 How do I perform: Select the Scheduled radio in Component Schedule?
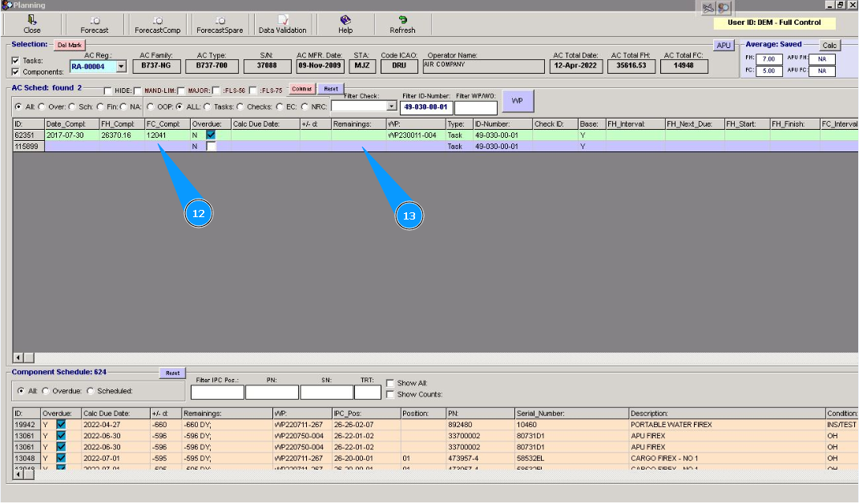(91, 391)
